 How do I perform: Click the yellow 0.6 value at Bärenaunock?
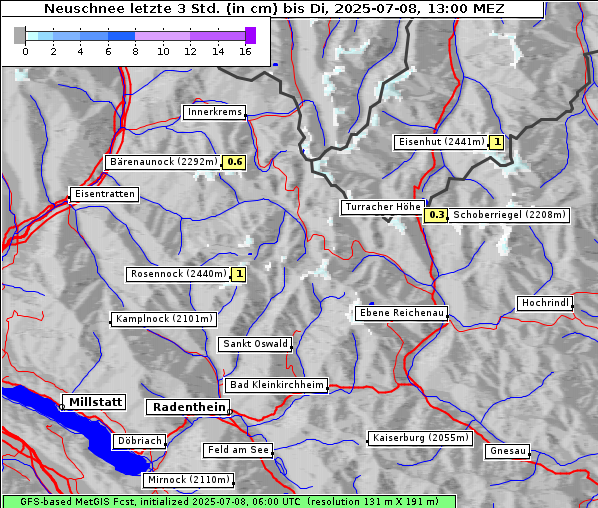(234, 162)
